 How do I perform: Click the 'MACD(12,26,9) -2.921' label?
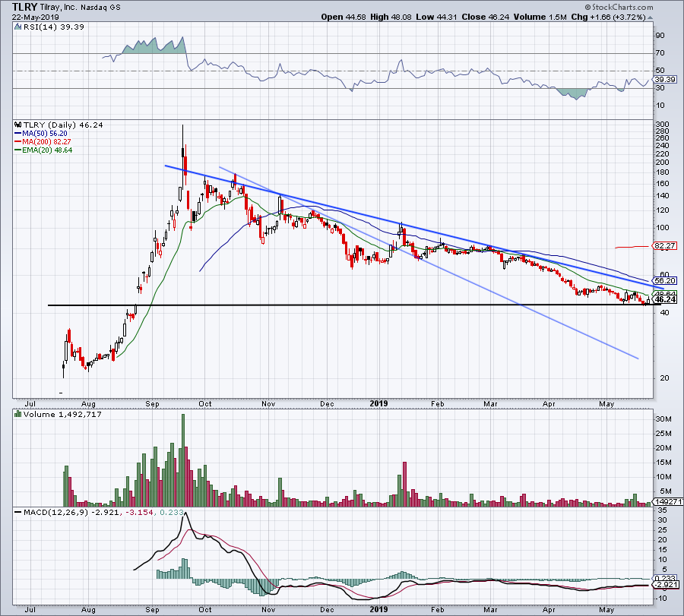point(71,512)
